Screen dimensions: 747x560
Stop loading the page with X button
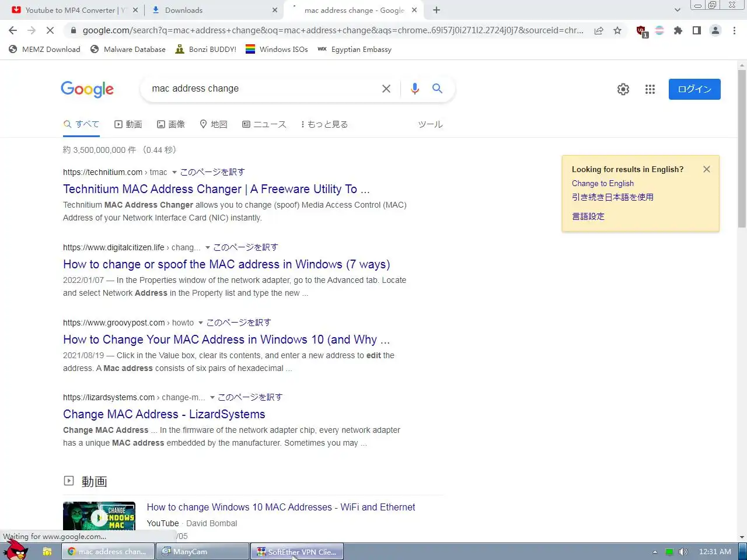pos(50,30)
